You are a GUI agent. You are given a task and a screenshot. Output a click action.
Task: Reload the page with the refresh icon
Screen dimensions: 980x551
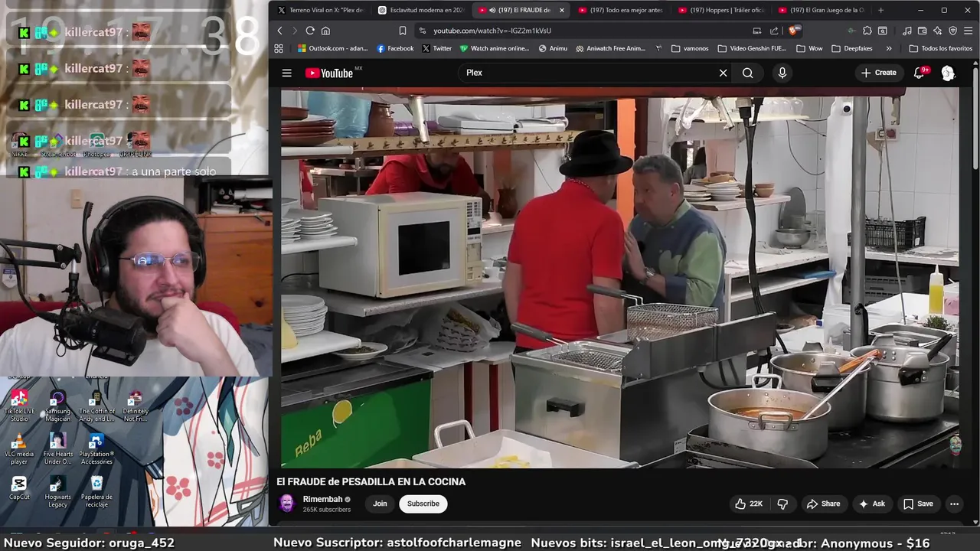point(310,31)
